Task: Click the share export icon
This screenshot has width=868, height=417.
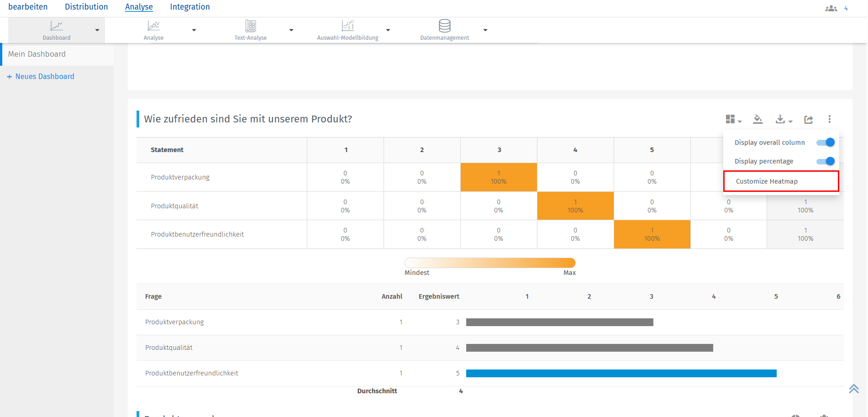Action: point(809,119)
